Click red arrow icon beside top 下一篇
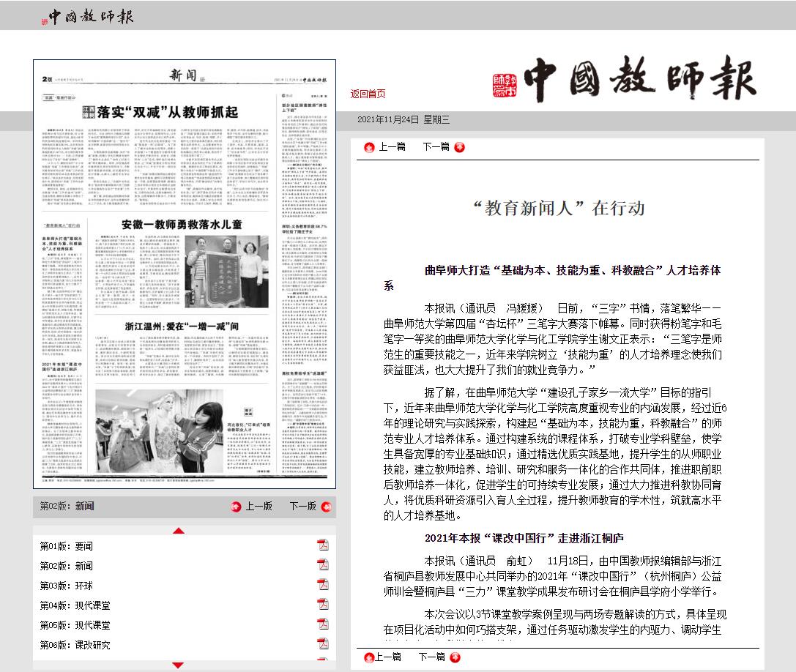Image resolution: width=796 pixels, height=672 pixels. pos(459,147)
